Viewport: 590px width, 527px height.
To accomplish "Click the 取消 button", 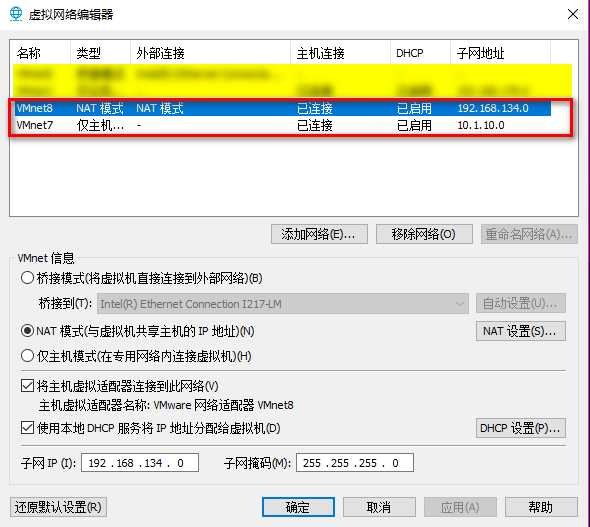I will click(379, 507).
